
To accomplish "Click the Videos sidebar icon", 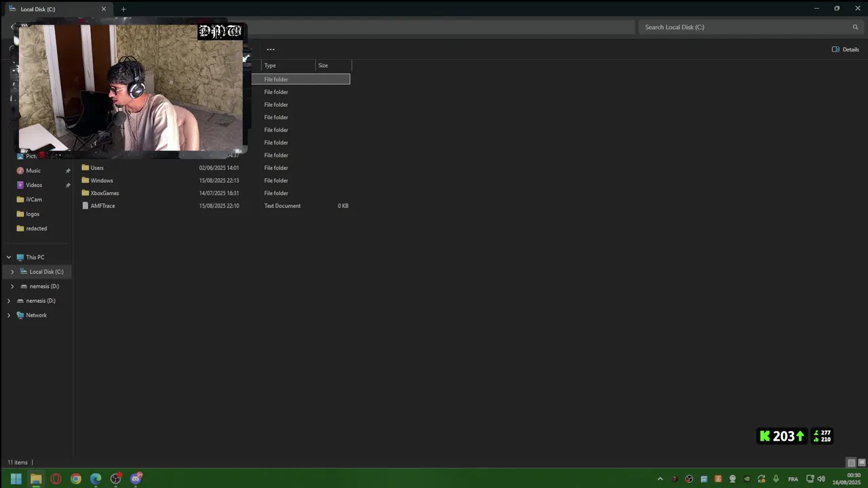I will [20, 185].
